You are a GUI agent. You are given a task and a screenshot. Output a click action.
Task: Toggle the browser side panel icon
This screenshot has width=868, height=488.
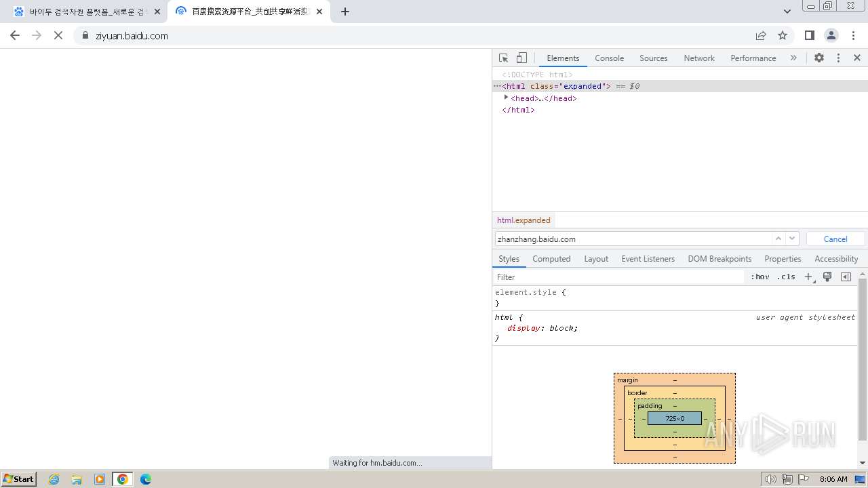click(x=809, y=35)
